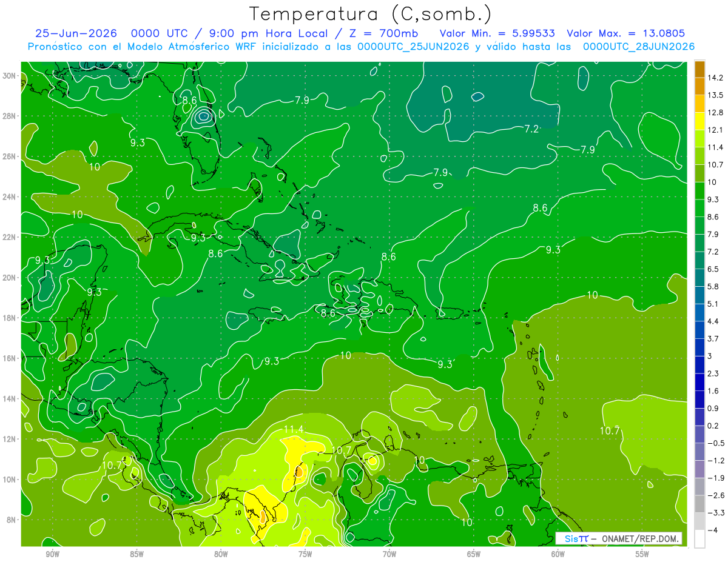This screenshot has height=562, width=728.
Task: Click the colorbar label "12.8"
Action: coord(715,112)
